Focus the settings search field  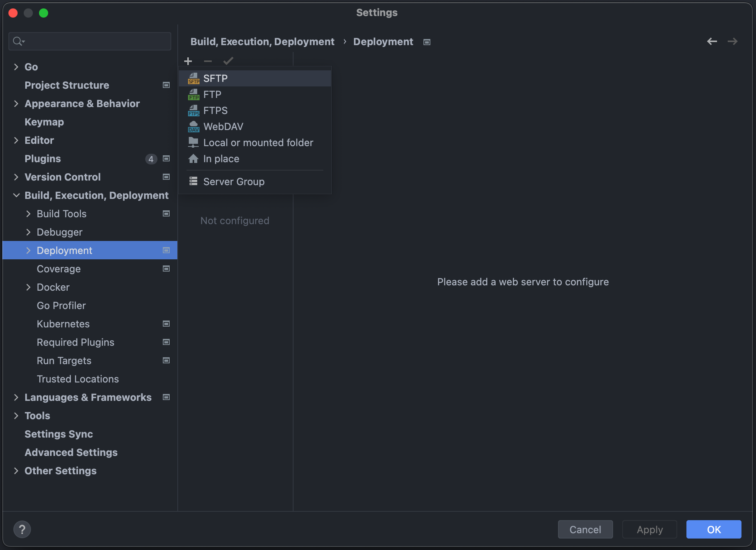pos(96,41)
